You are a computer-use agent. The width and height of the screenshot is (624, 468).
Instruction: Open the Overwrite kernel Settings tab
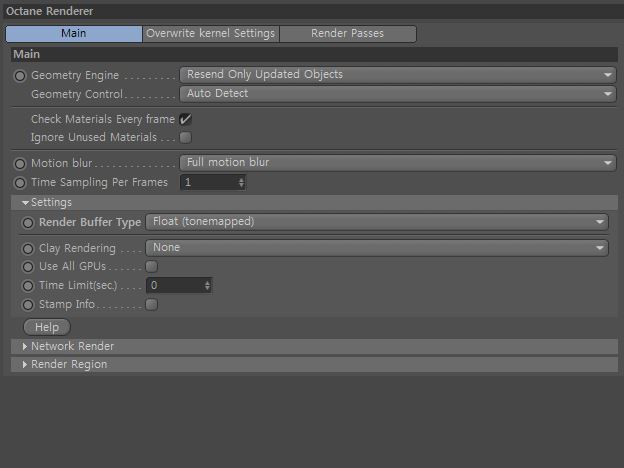tap(211, 33)
